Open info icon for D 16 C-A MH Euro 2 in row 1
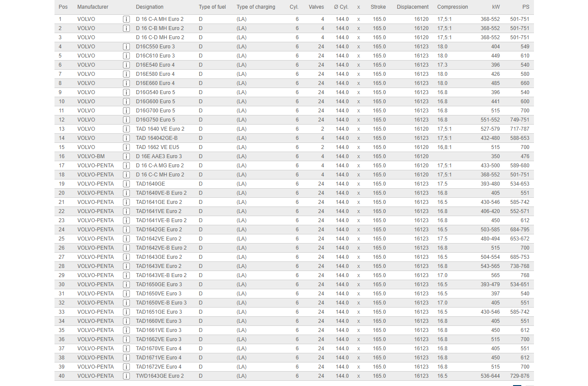 click(126, 19)
